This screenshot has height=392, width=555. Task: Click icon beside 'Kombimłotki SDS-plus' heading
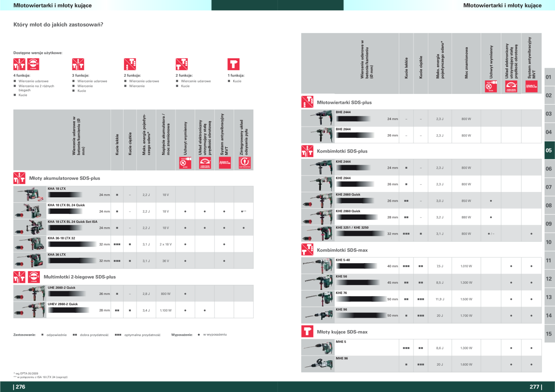click(307, 151)
